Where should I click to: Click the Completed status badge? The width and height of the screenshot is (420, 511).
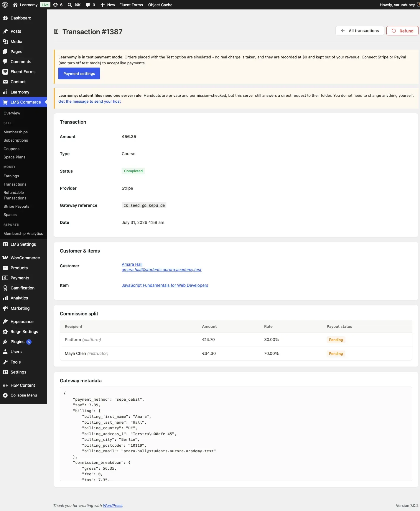[x=133, y=171]
